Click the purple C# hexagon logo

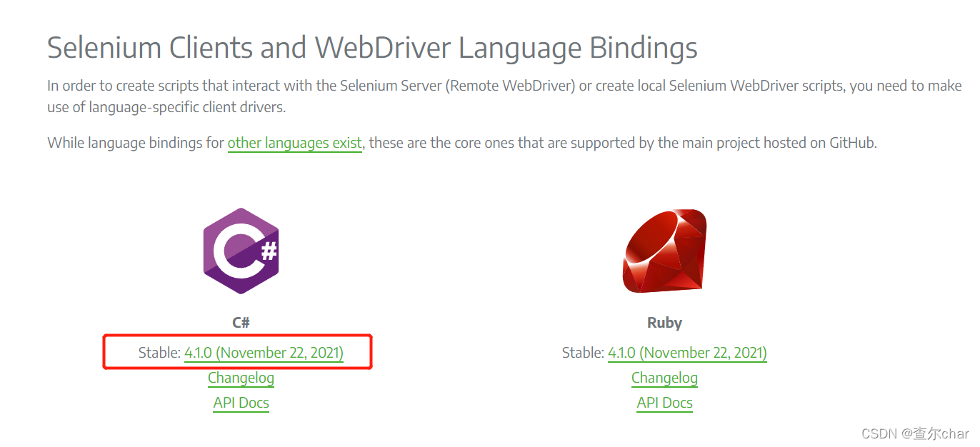pos(241,251)
